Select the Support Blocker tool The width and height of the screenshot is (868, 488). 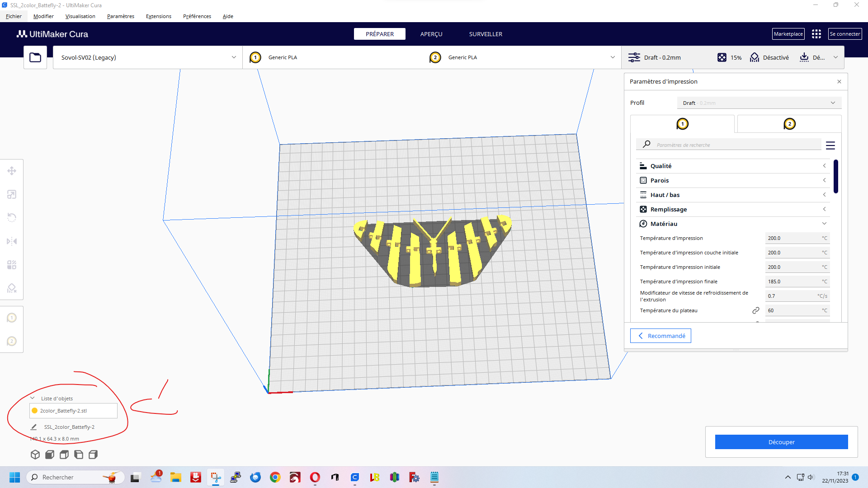click(12, 288)
